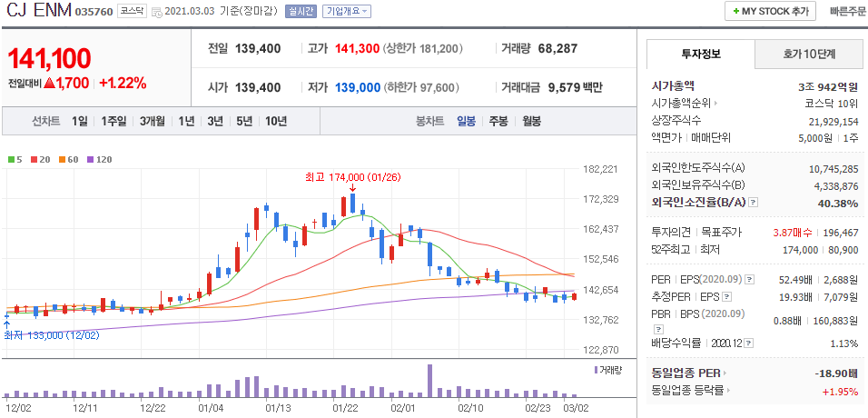Click the 코스닥 market badge

click(x=132, y=11)
